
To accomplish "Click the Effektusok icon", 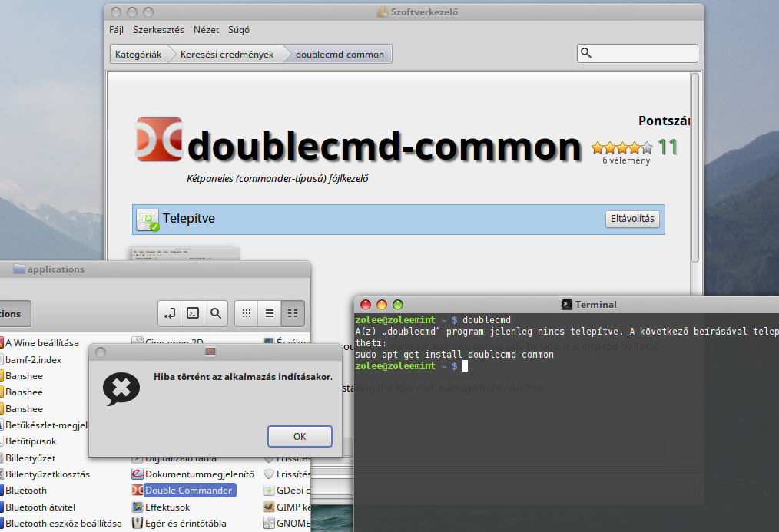I will pyautogui.click(x=137, y=507).
